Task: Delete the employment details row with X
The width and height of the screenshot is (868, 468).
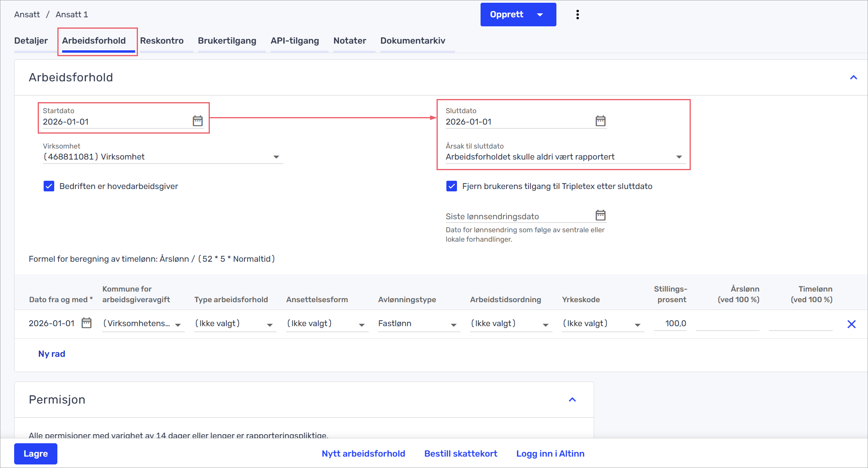Action: pyautogui.click(x=851, y=324)
